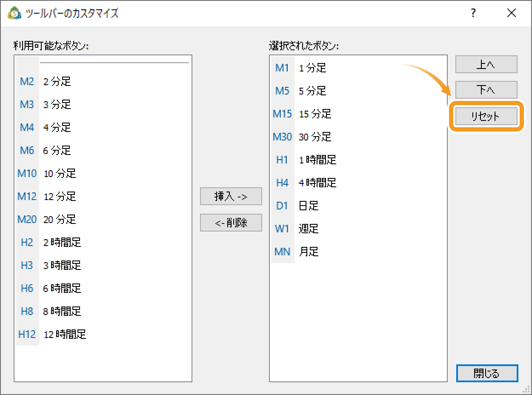This screenshot has width=532, height=395.
Task: Select the '日足' text row
Action: (309, 206)
